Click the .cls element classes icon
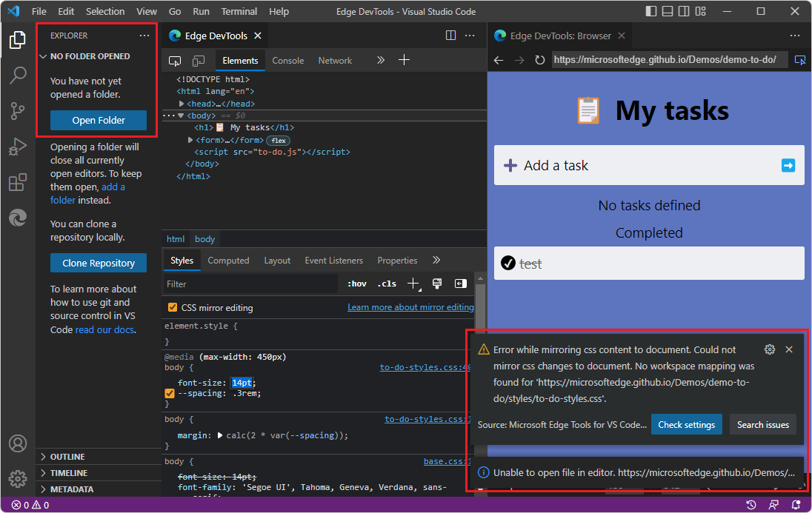 386,284
